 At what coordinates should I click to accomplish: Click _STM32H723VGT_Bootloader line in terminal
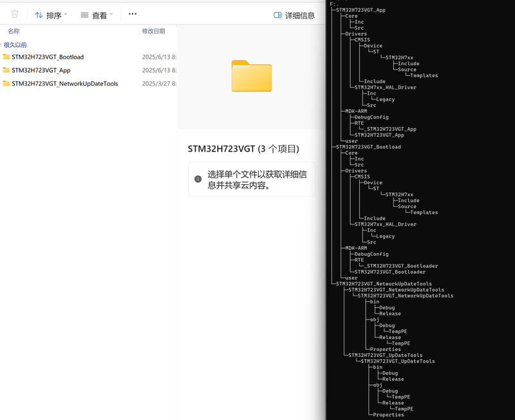coord(400,266)
